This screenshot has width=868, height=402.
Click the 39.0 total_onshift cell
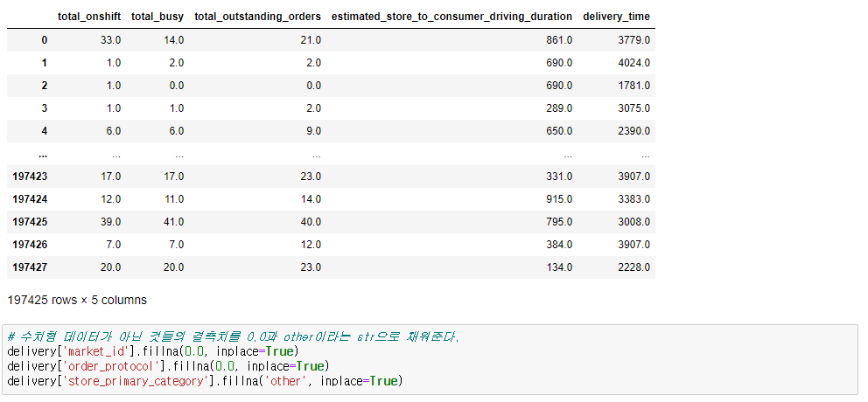click(x=111, y=222)
